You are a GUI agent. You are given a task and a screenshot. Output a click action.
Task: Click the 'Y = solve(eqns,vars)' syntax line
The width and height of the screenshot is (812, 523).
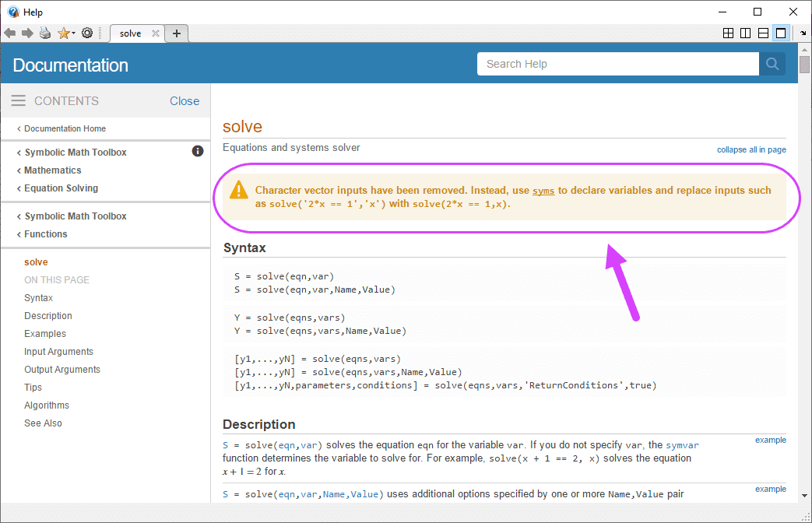pyautogui.click(x=290, y=318)
